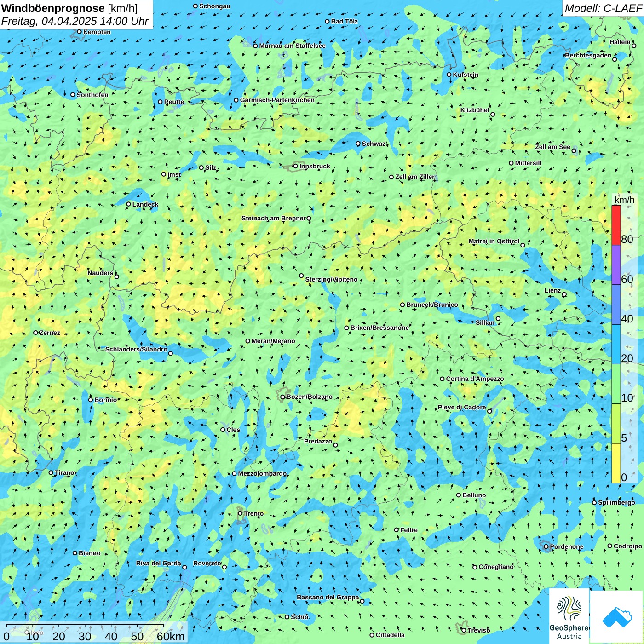Click the blue cloud app logo
644x644 pixels.
(616, 617)
